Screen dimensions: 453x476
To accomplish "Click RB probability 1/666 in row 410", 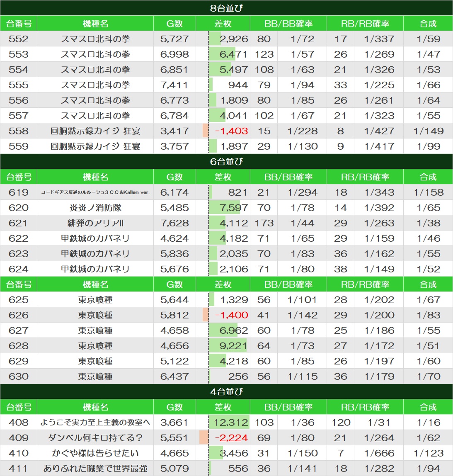I will 379,453.
